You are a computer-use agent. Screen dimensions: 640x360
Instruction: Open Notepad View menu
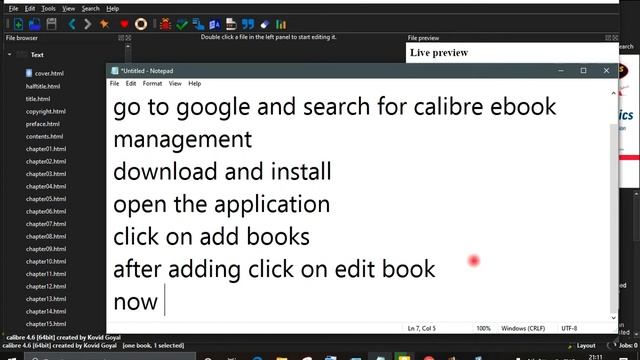175,83
